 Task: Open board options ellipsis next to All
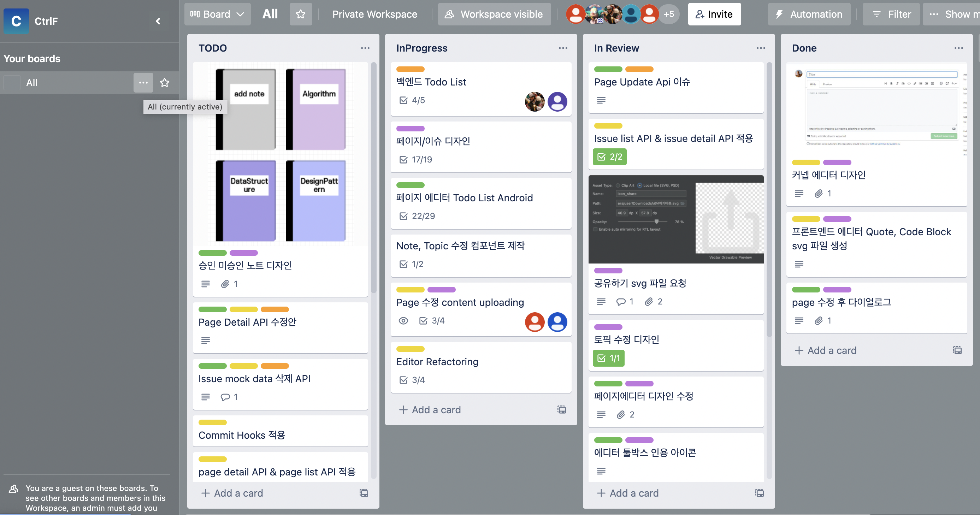[x=143, y=83]
